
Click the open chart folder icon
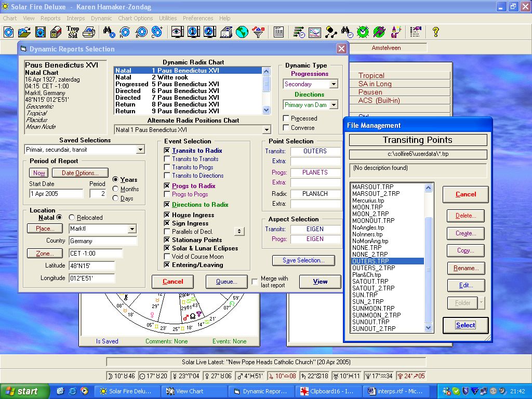point(24,32)
